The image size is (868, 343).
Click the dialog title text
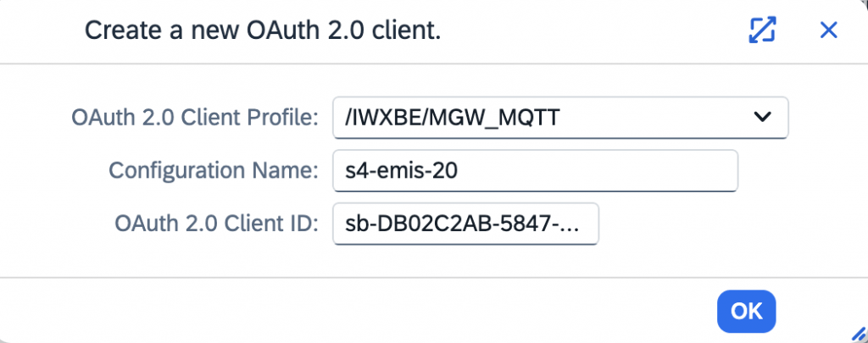pyautogui.click(x=263, y=30)
